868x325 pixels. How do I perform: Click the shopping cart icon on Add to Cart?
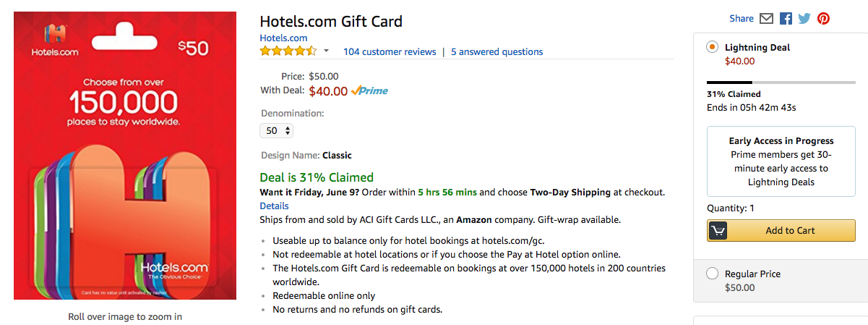coord(718,230)
